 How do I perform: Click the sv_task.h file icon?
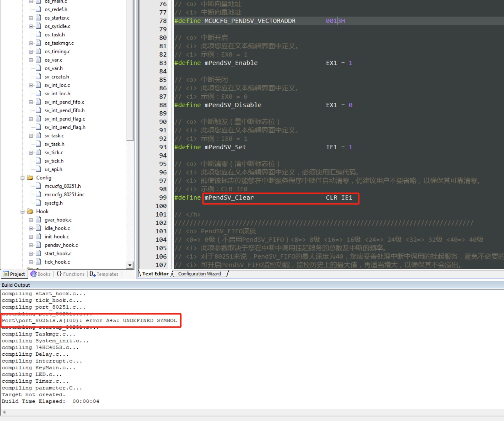click(x=38, y=144)
